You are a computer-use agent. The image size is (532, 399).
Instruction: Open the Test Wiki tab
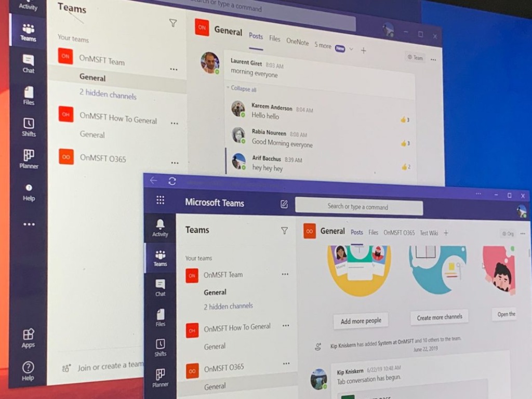point(429,233)
